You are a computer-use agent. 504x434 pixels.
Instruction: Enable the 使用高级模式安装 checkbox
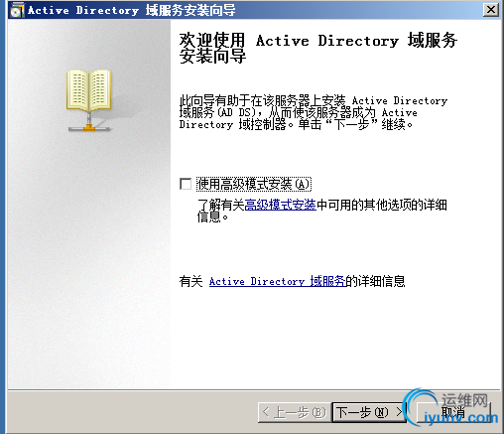(x=186, y=184)
